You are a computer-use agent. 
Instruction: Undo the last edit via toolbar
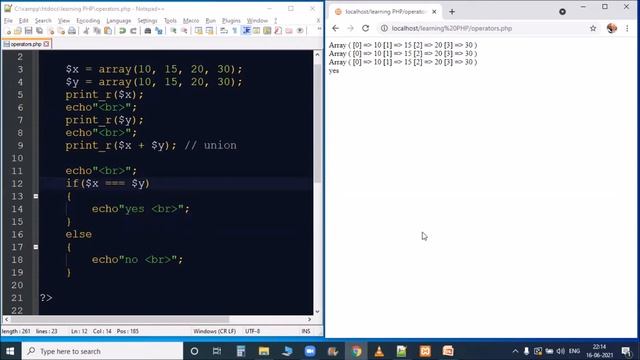tap(122, 31)
